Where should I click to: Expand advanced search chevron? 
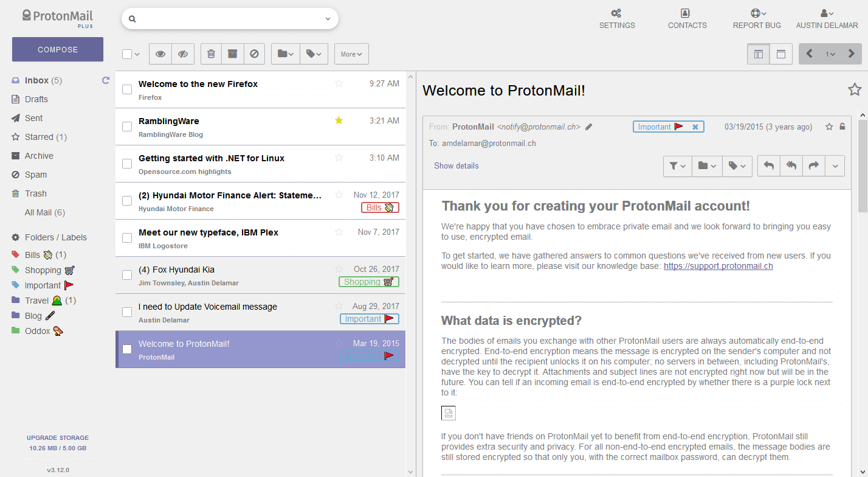[x=328, y=19]
